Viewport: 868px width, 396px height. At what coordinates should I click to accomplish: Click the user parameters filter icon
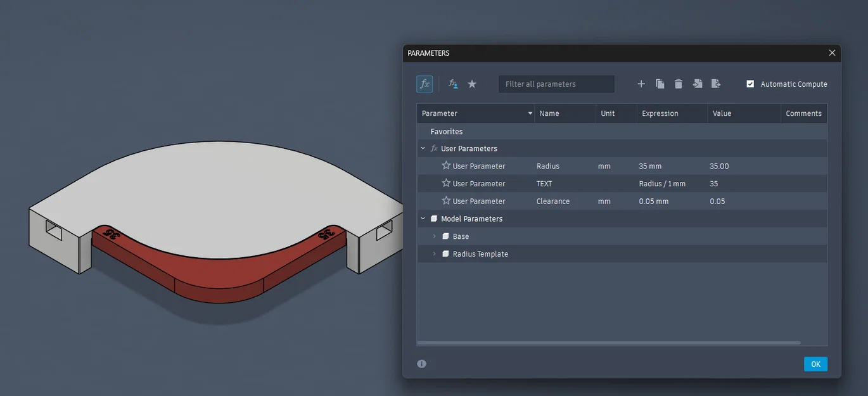(x=453, y=84)
